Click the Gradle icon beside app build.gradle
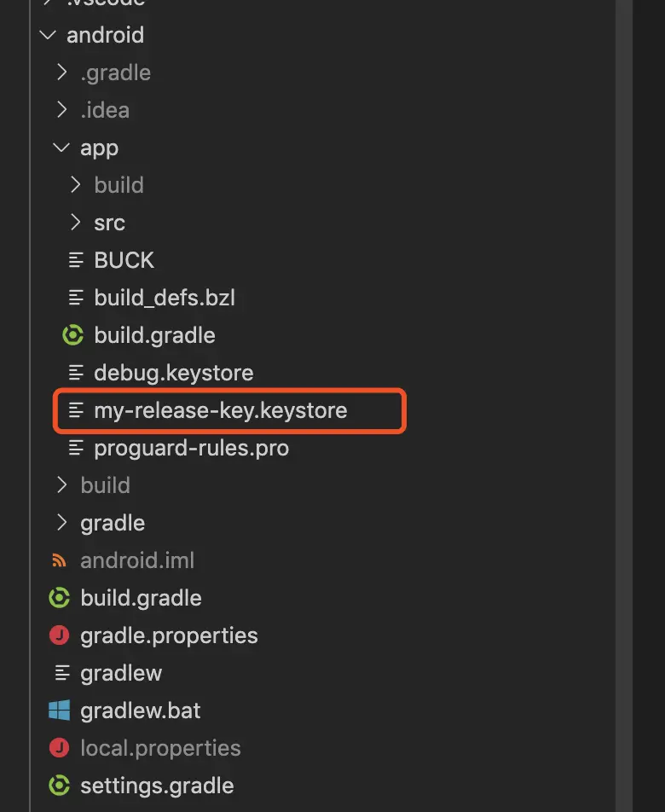The width and height of the screenshot is (665, 812). tap(73, 335)
